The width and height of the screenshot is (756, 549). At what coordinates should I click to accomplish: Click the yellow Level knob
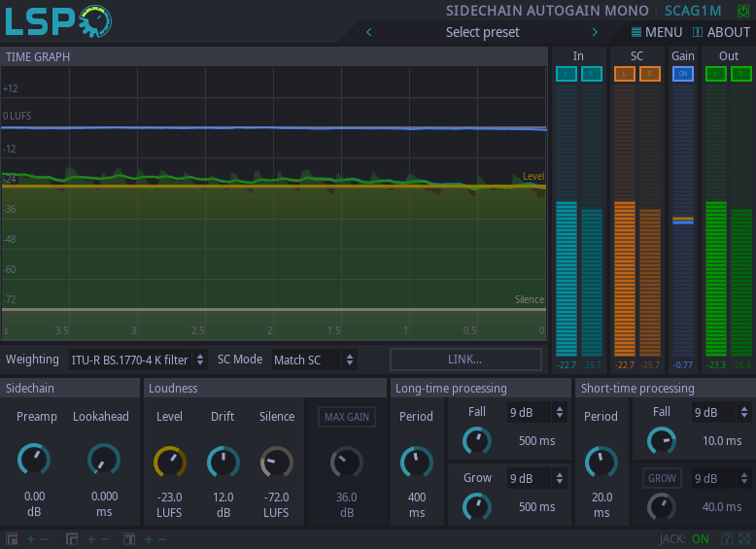(170, 462)
